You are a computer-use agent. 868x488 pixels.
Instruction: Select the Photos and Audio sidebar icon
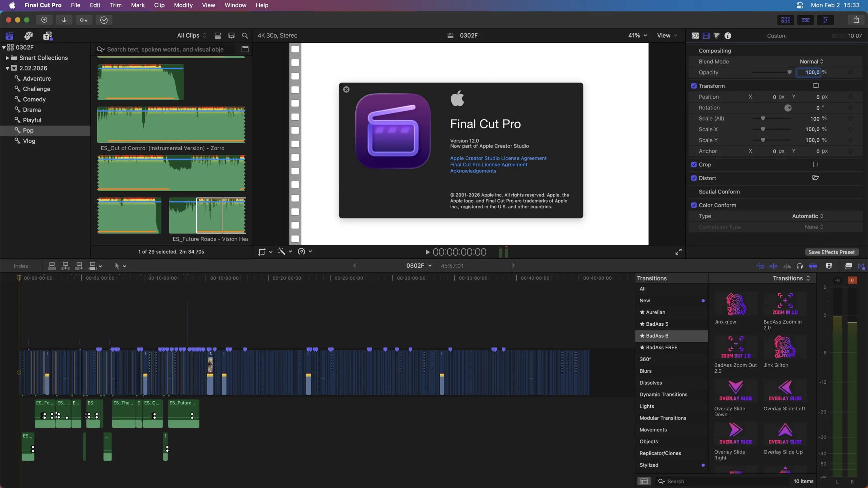28,36
